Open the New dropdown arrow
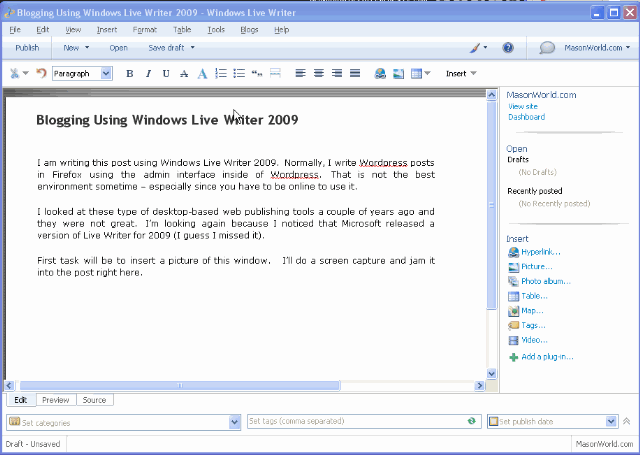 pyautogui.click(x=87, y=48)
